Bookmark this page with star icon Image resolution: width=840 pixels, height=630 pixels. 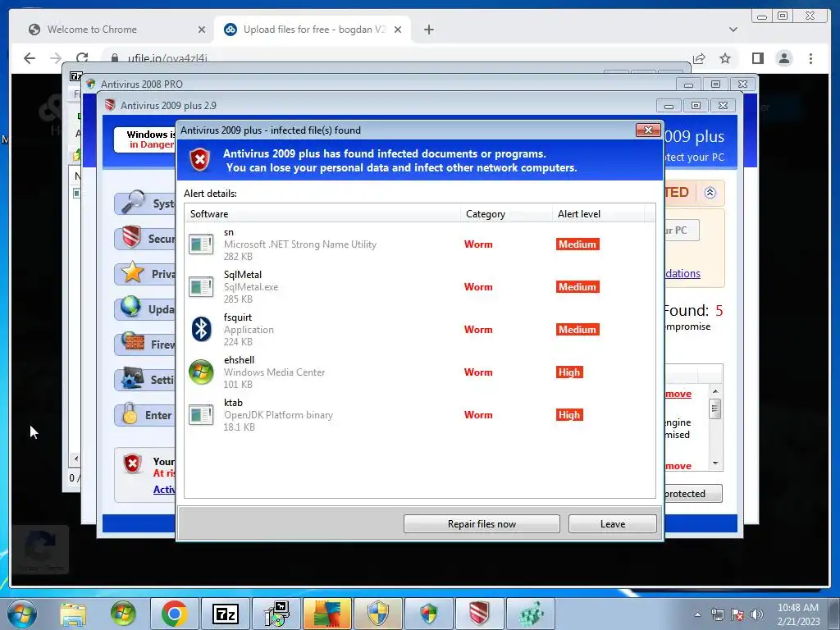coord(725,58)
